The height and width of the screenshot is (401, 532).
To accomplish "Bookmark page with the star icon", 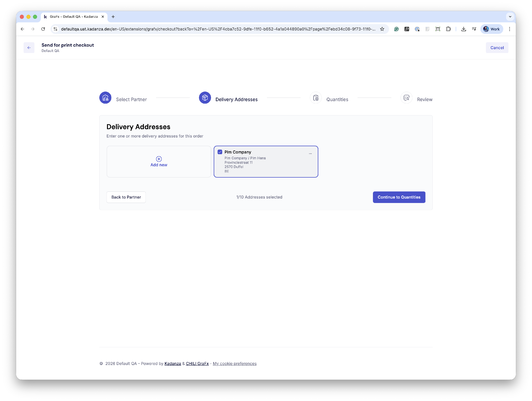I will click(x=382, y=29).
